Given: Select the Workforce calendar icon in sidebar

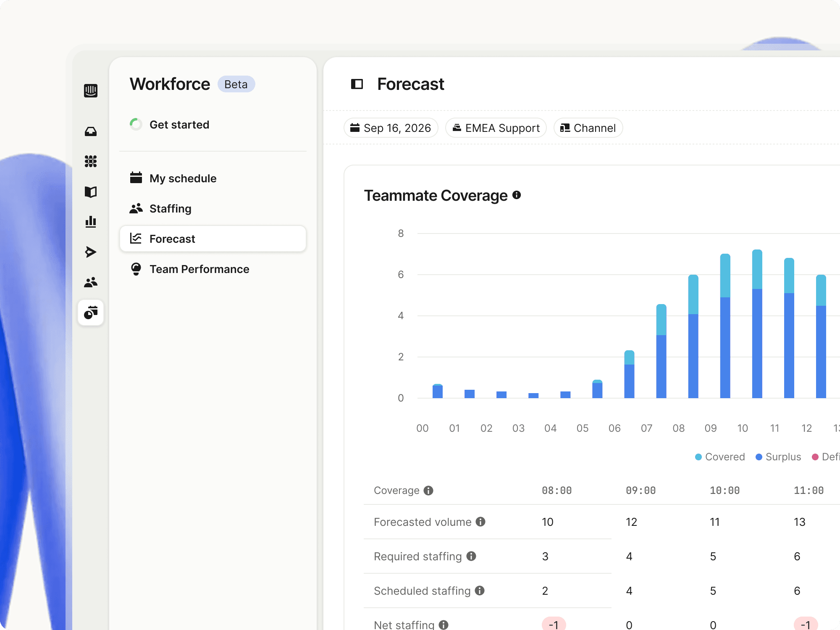Looking at the screenshot, I should tap(91, 312).
